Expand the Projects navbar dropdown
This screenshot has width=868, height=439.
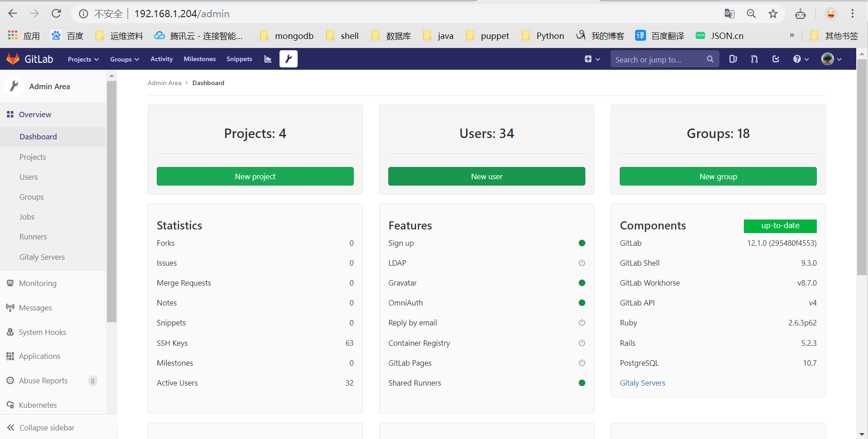[x=83, y=59]
